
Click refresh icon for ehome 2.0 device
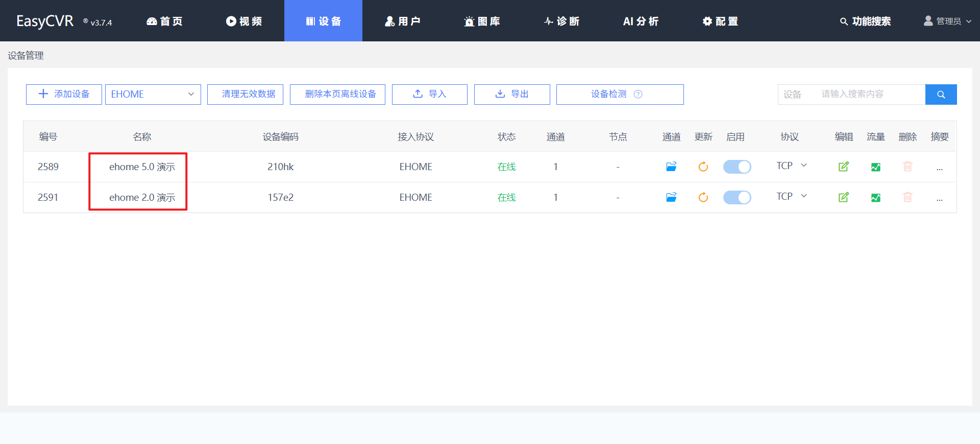[703, 197]
